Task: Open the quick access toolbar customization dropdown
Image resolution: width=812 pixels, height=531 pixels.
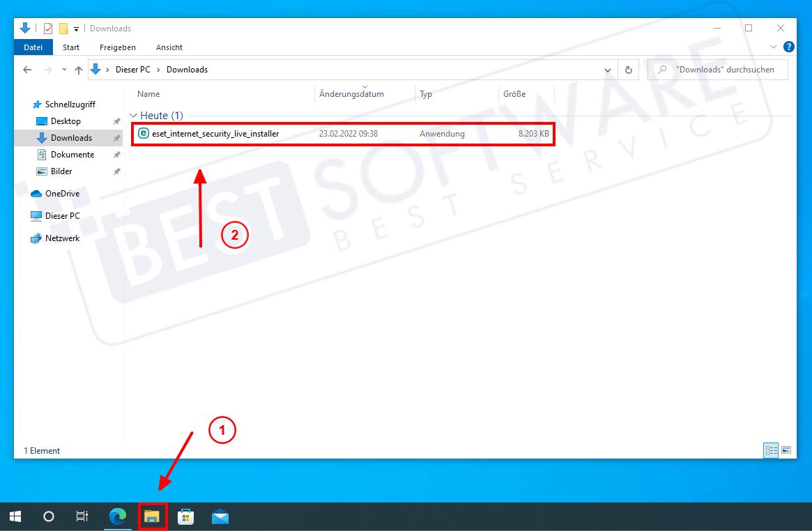Action: (76, 28)
